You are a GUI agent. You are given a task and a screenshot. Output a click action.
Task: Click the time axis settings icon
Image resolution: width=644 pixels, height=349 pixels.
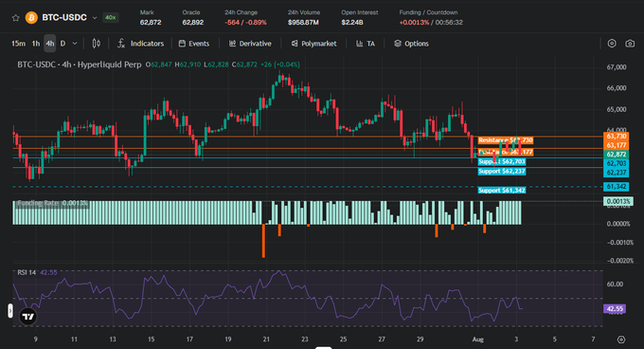[621, 340]
